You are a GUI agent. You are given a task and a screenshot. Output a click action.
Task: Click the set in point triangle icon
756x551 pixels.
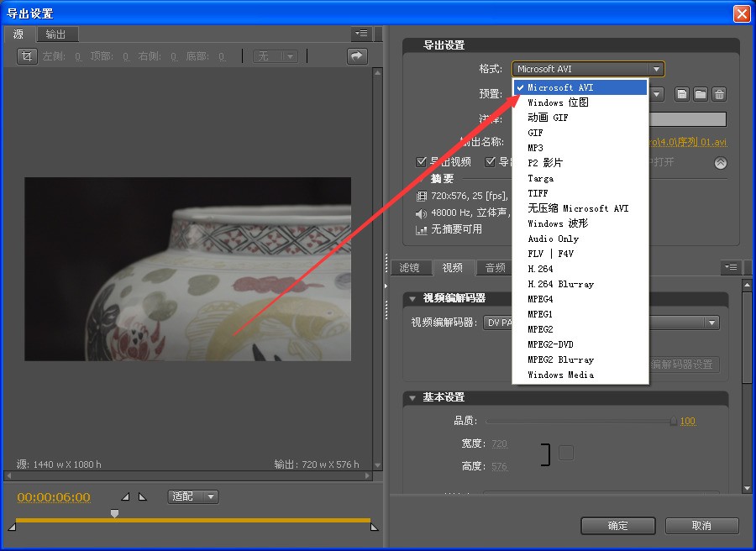pos(126,496)
